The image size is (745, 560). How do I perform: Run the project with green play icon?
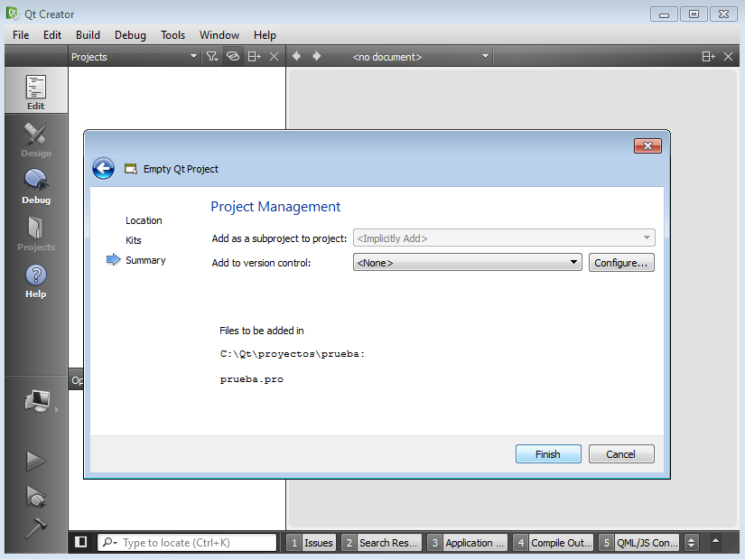(35, 462)
